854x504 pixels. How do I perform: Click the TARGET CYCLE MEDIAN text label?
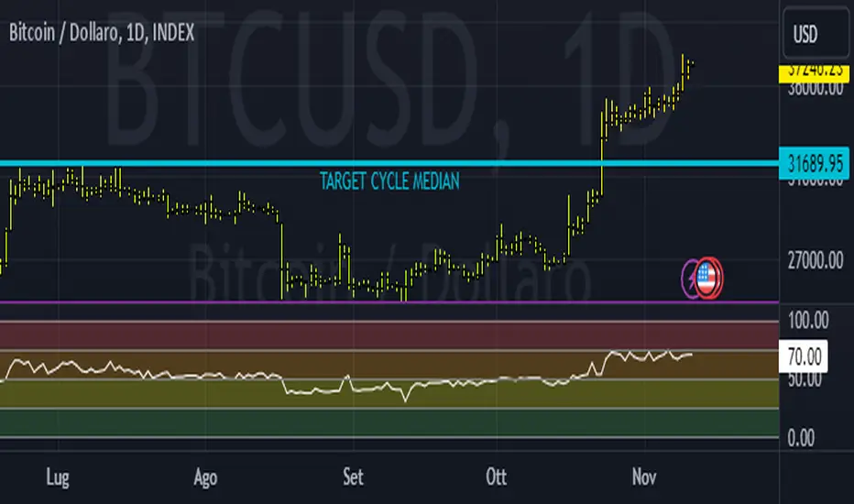click(x=389, y=181)
